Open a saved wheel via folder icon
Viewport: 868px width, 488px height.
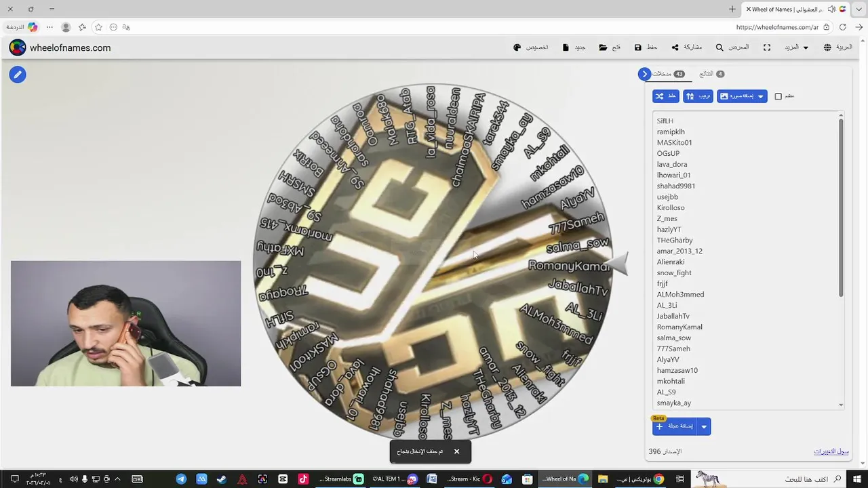[603, 47]
